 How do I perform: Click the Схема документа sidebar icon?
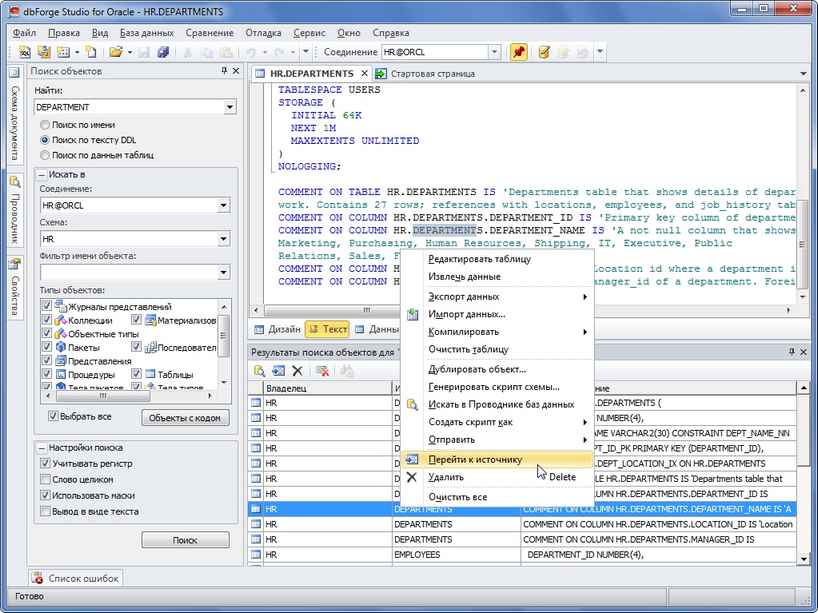(x=15, y=73)
